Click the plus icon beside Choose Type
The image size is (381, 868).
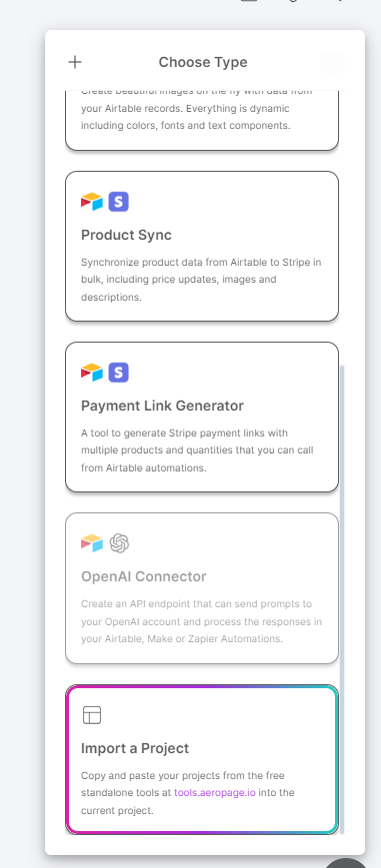pos(75,62)
